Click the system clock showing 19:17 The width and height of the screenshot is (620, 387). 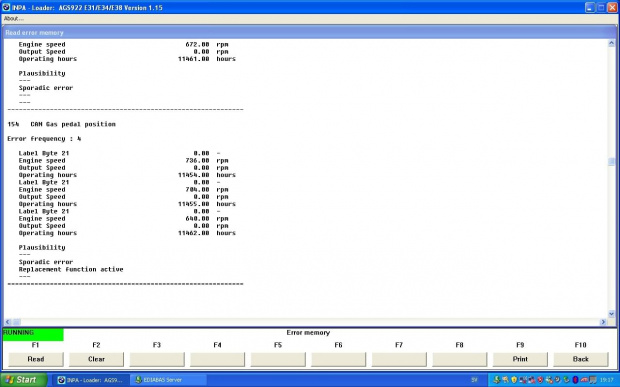coord(607,380)
